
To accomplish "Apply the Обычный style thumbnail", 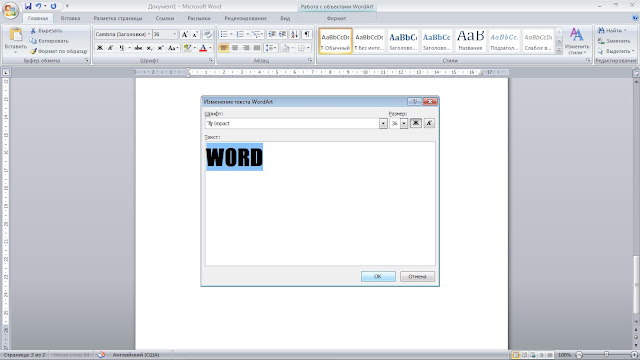I will (x=335, y=41).
